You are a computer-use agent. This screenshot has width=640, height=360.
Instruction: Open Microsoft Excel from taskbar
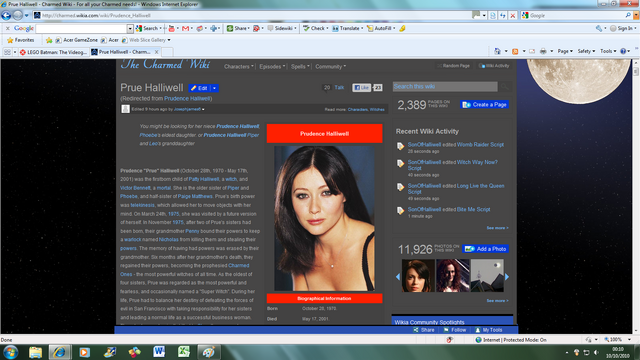point(184,352)
